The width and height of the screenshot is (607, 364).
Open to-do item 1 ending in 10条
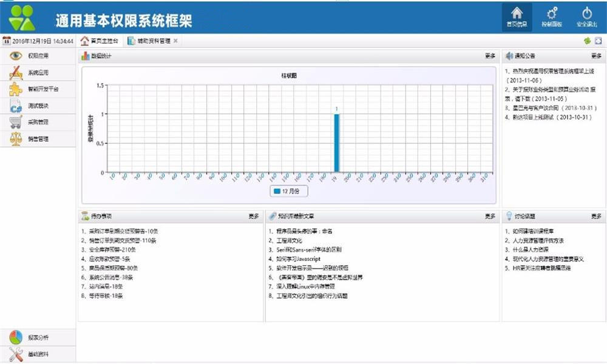pos(120,231)
